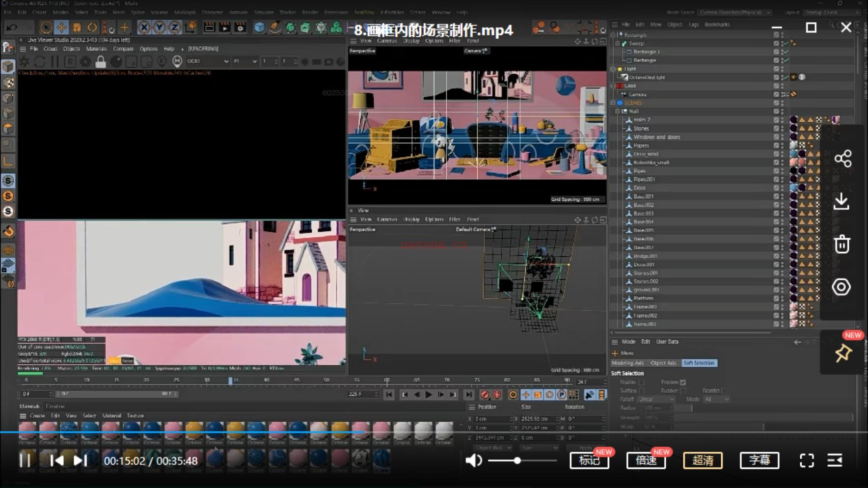Open the player playlist icon
The height and width of the screenshot is (488, 868).
835,461
